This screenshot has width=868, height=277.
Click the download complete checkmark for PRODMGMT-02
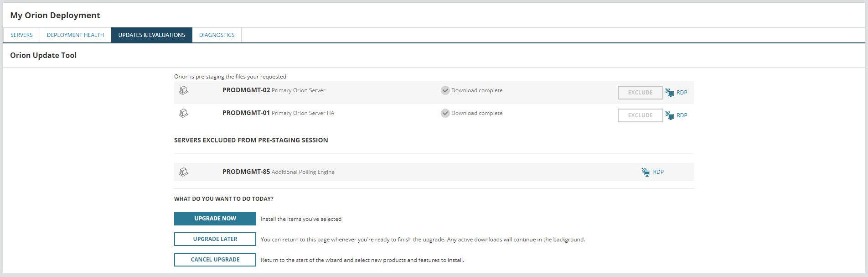[x=445, y=90]
